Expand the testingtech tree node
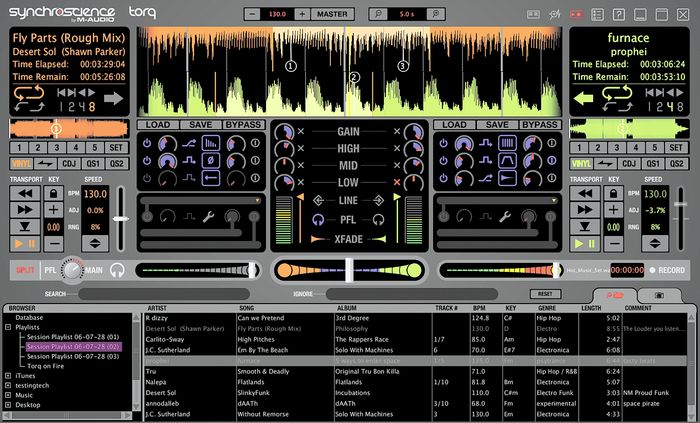This screenshot has height=423, width=700. click(x=8, y=386)
